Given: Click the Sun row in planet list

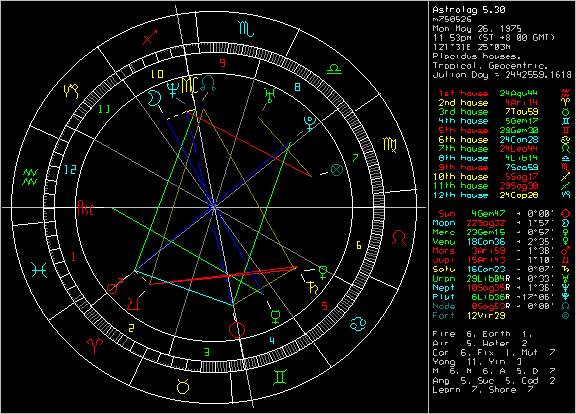Looking at the screenshot, I should point(501,213).
